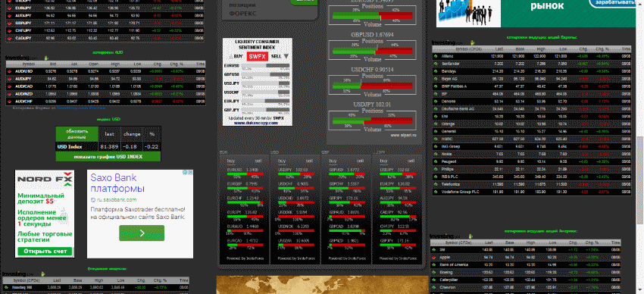Click the red status icon beside AUD/CAD
This screenshot has height=294, width=644.
coord(9,86)
